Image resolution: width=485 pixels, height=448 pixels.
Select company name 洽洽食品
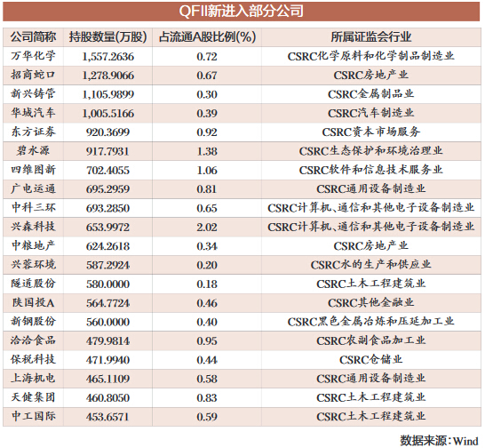[33, 340]
